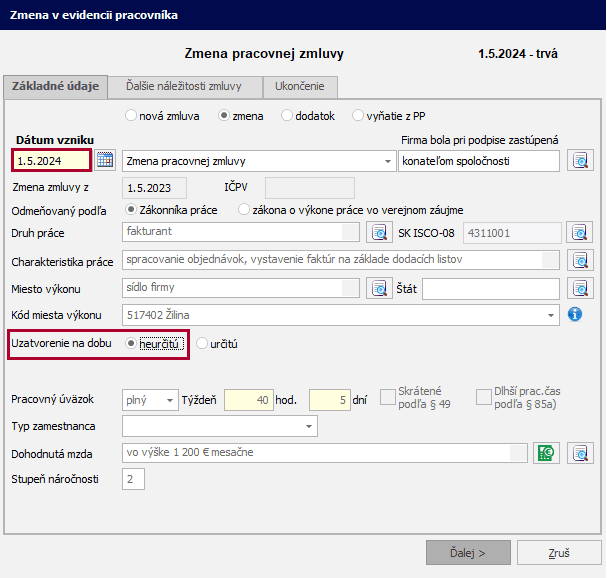This screenshot has width=607, height=578.
Task: Click into the Stupeň náročnosti field
Action: [x=133, y=480]
